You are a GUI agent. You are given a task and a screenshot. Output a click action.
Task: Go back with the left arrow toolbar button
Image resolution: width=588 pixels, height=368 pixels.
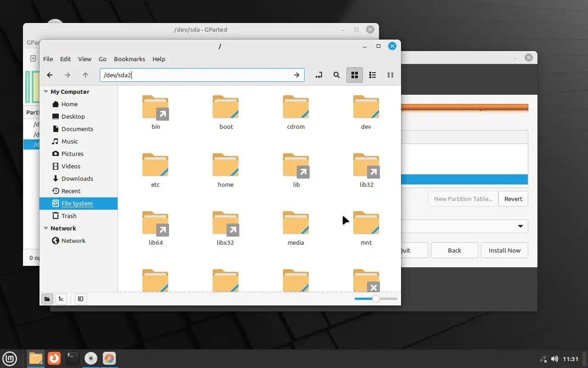(50, 75)
